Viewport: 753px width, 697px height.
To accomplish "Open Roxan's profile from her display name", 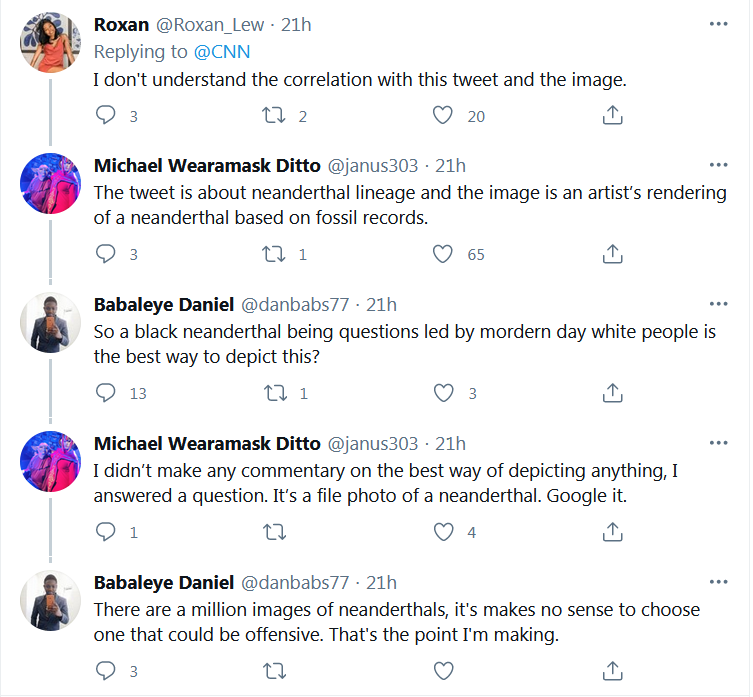I will point(121,24).
